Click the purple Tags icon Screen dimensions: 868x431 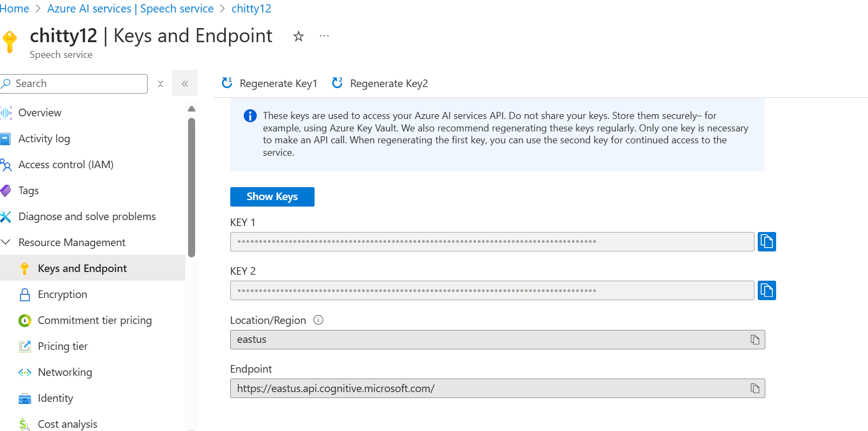coord(5,191)
